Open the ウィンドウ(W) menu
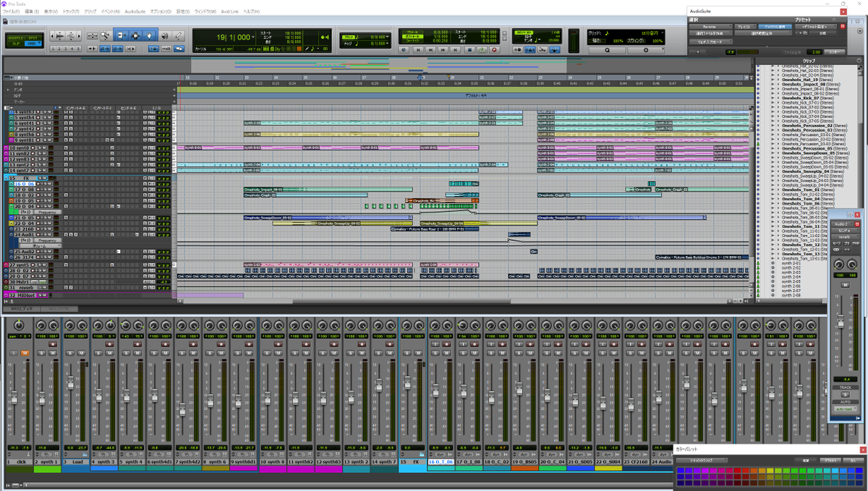868x491 pixels. click(x=206, y=12)
